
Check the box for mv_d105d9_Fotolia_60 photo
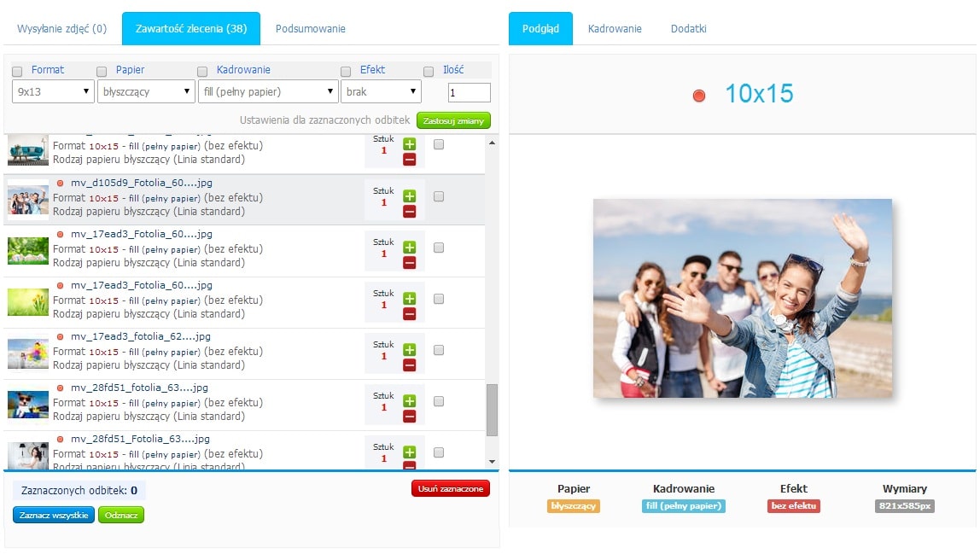pos(439,196)
